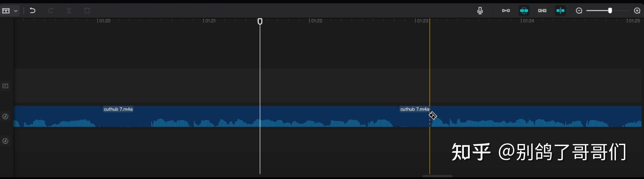Click the first audio track icon
The image size is (644, 179).
pos(5,116)
